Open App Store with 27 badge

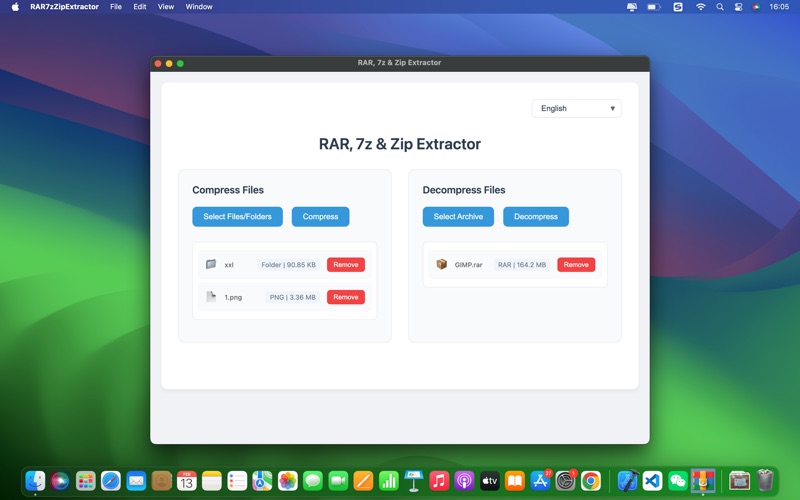coord(540,481)
